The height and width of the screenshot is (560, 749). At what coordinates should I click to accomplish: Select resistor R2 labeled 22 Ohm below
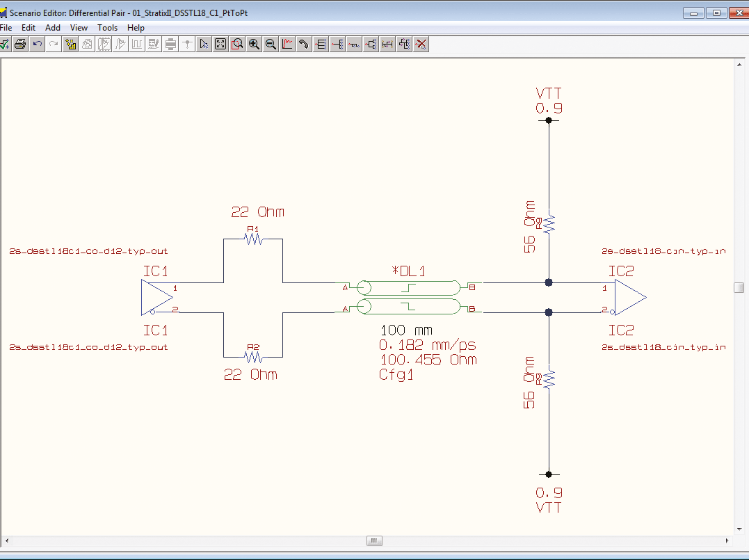253,356
